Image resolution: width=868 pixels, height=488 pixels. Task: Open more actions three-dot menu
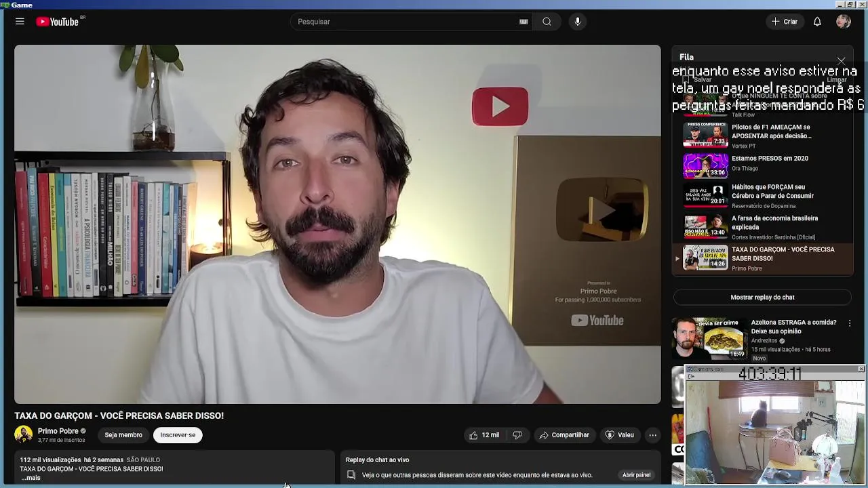[652, 435]
